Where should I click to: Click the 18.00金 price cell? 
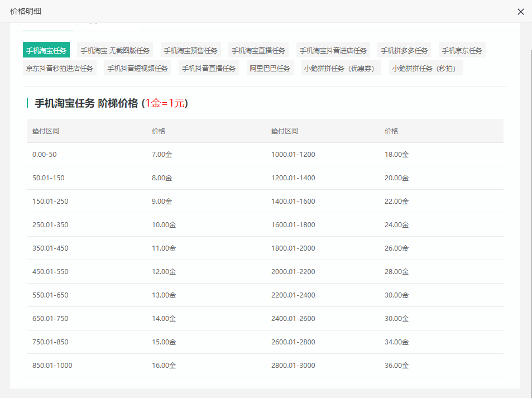(x=396, y=155)
